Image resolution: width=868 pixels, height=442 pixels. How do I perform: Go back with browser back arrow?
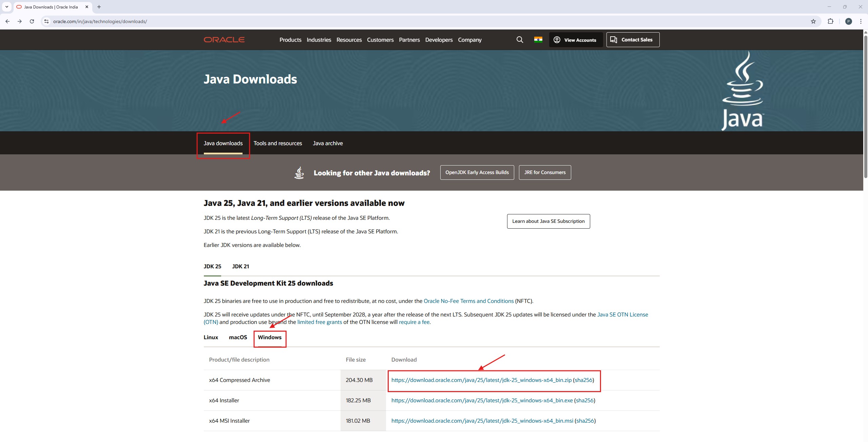(7, 21)
